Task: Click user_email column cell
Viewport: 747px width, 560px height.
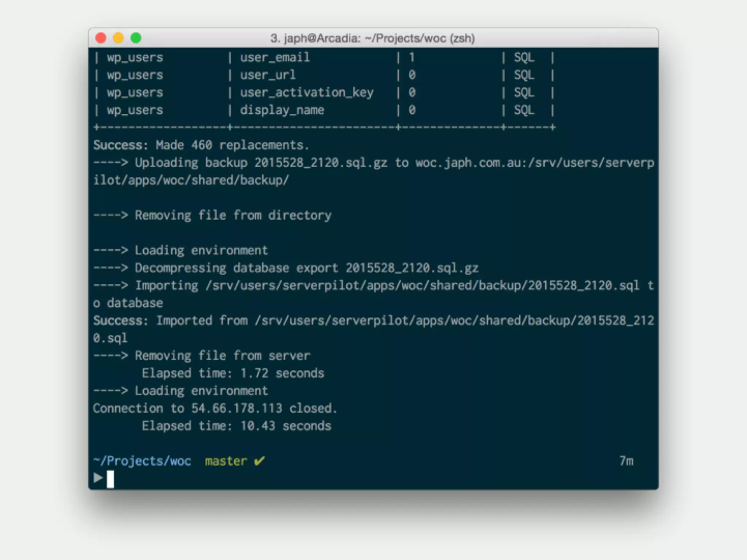Action: pos(275,57)
